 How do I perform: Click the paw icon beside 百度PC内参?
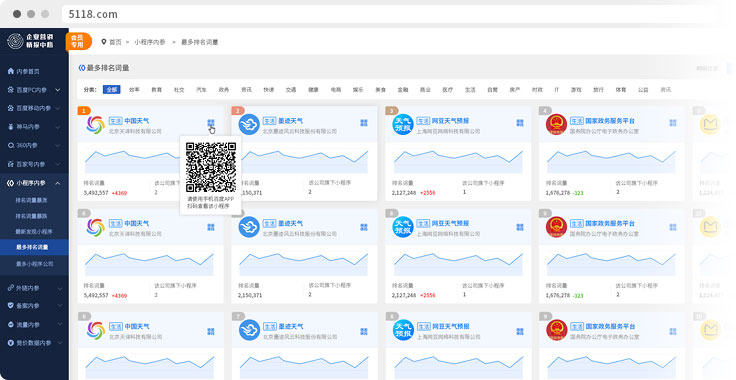pos(11,90)
